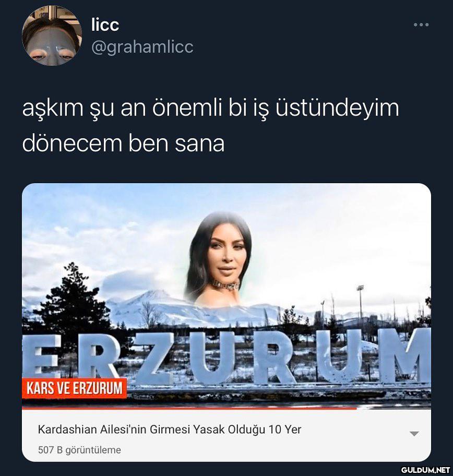Click the letter Z of the ERZURUM snow sign
The width and height of the screenshot is (453, 476).
click(157, 358)
